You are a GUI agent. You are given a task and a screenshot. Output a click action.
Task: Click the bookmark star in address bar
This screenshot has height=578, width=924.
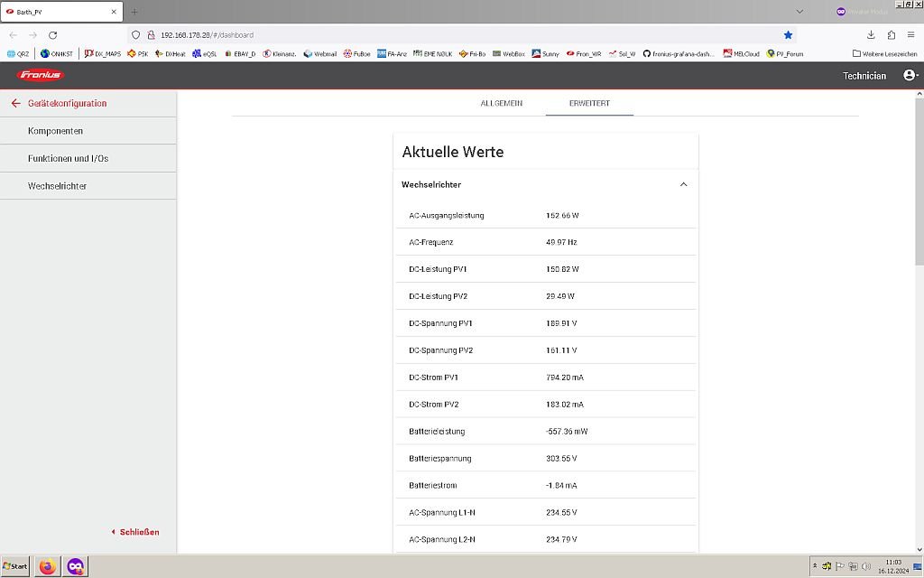[x=788, y=35]
